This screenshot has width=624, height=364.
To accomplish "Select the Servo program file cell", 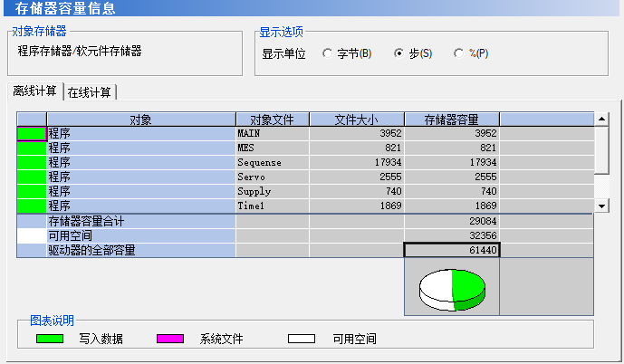I will click(272, 177).
